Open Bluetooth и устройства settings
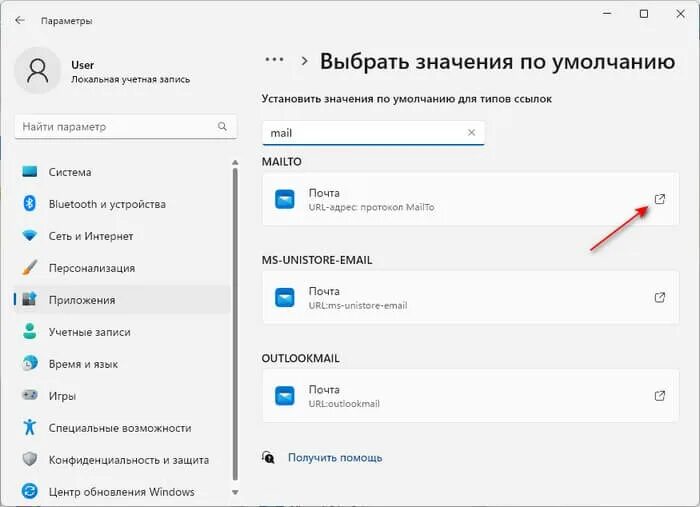This screenshot has width=700, height=507. (121, 204)
